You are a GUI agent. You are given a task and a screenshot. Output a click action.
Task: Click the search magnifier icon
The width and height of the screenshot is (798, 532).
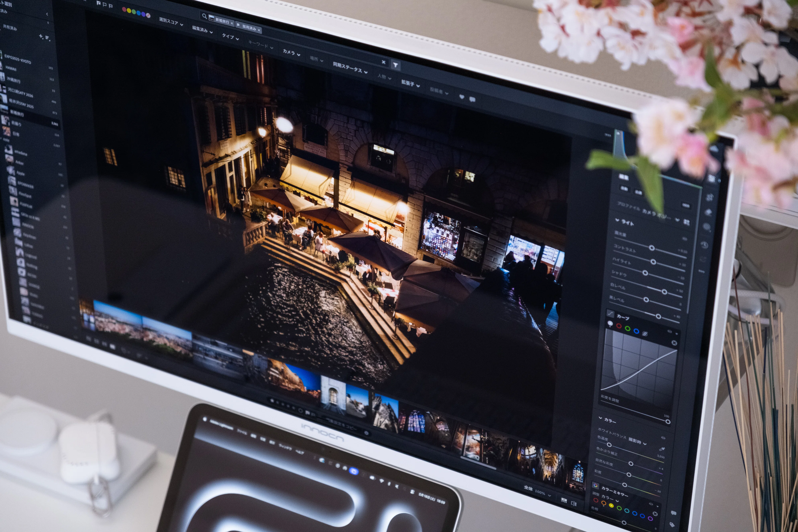coord(204,16)
